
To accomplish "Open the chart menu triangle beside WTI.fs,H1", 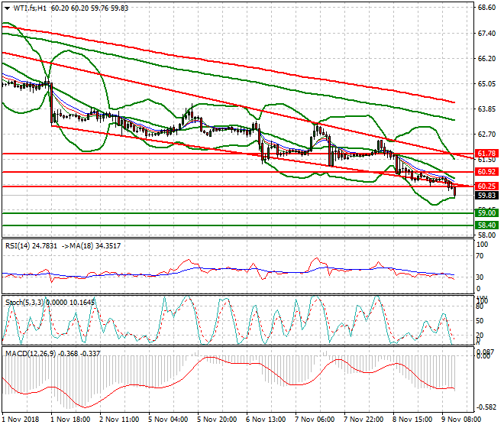I will [7, 8].
